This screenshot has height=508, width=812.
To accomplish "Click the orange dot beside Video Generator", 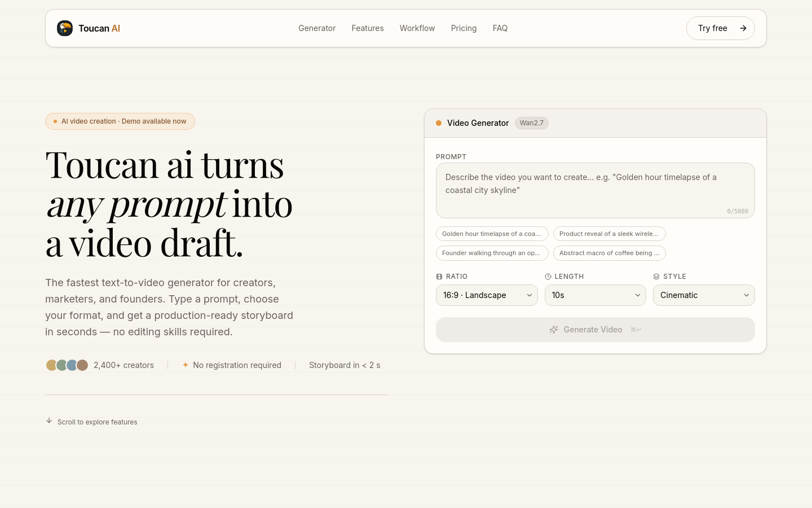I will tap(439, 123).
